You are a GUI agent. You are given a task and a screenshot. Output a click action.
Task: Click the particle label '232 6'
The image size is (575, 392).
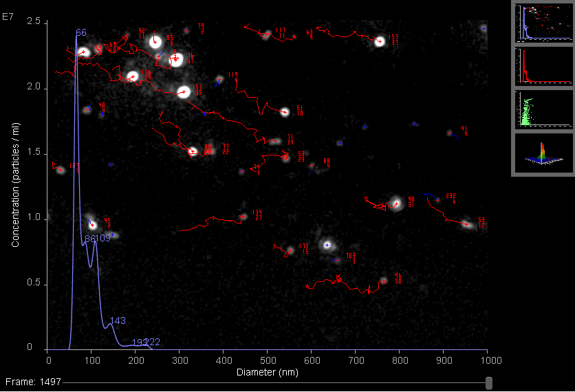451,198
